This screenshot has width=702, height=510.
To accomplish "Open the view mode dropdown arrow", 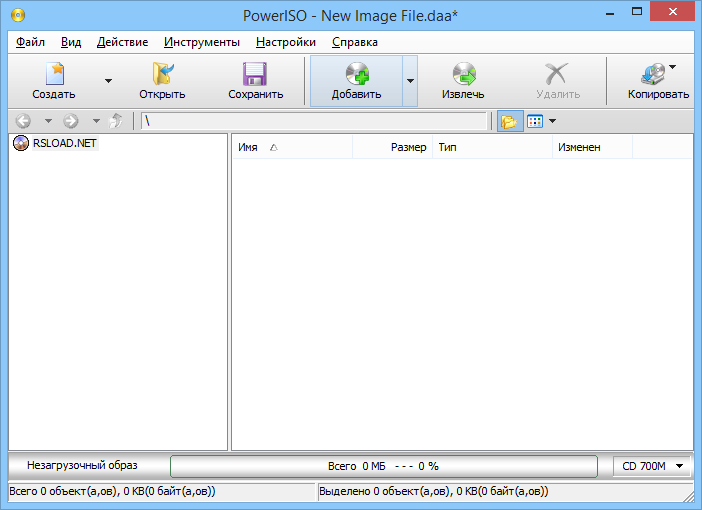I will [552, 121].
